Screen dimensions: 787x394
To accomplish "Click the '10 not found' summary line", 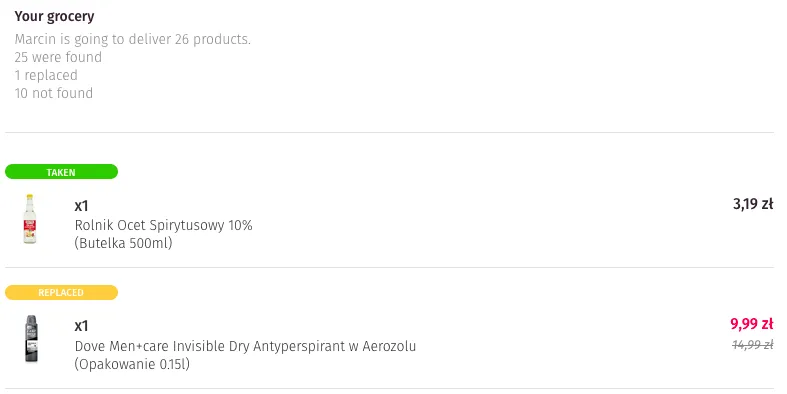I will [x=54, y=93].
